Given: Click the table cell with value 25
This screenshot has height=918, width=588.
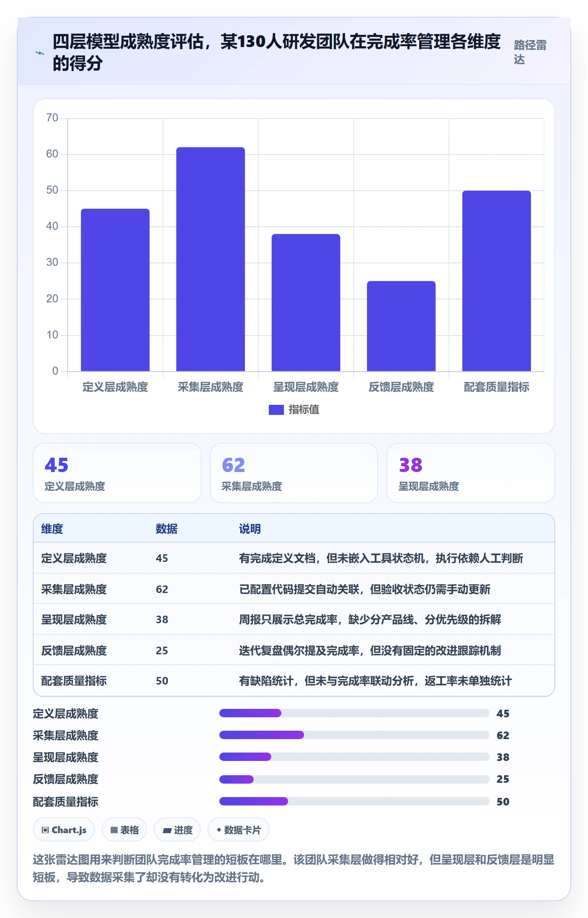Looking at the screenshot, I should (162, 650).
